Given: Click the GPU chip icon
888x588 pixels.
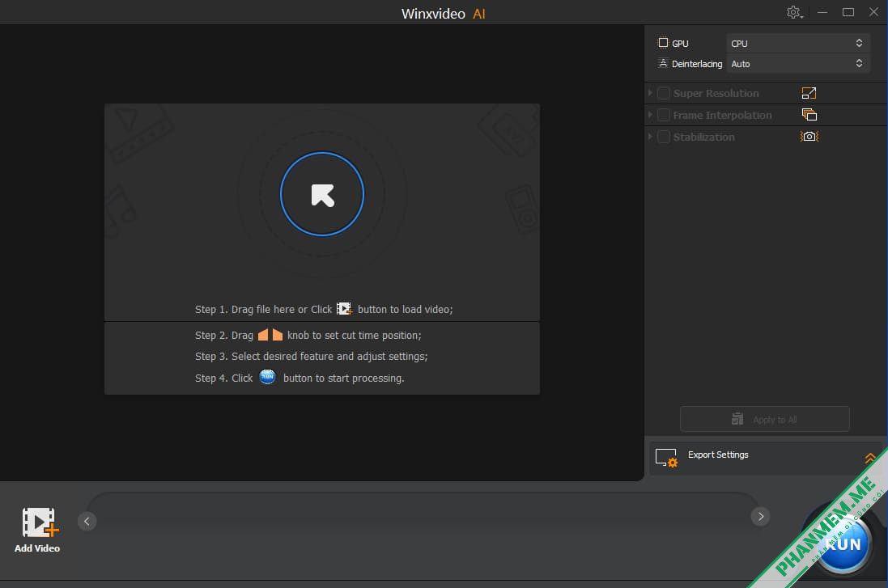Looking at the screenshot, I should (x=663, y=43).
